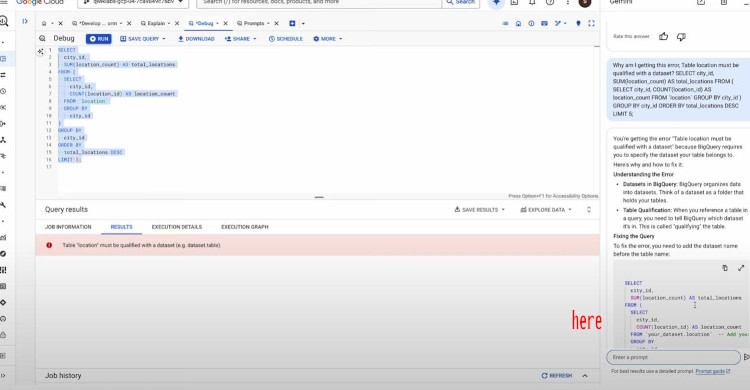Refresh the job history
Screen dimensions: 750x390
(x=557, y=376)
